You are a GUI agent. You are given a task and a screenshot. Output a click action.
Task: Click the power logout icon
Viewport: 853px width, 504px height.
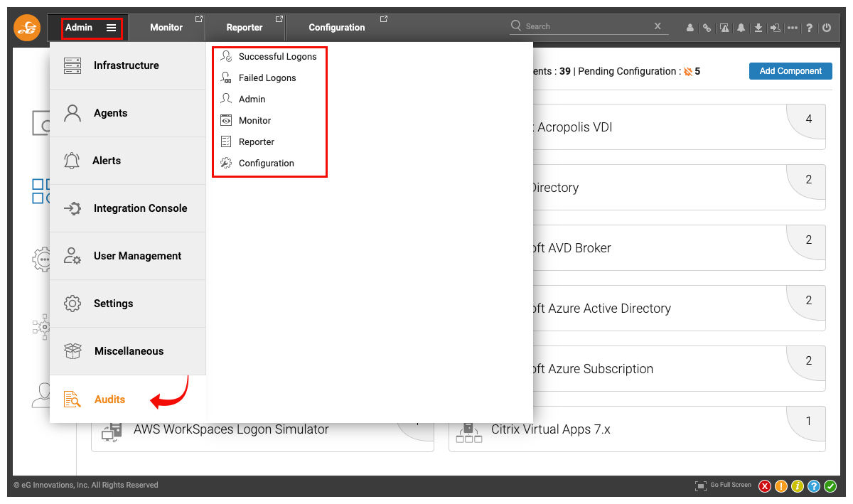pos(827,28)
